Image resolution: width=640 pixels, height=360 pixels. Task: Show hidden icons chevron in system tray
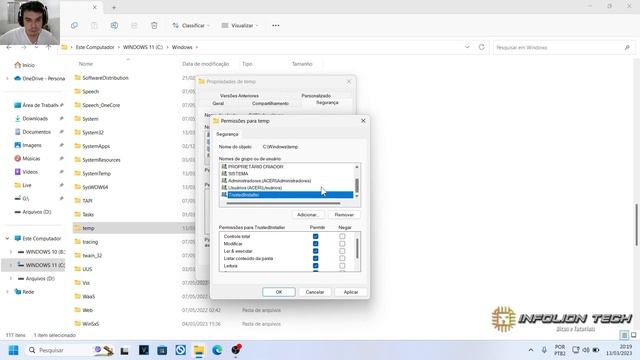tap(531, 350)
